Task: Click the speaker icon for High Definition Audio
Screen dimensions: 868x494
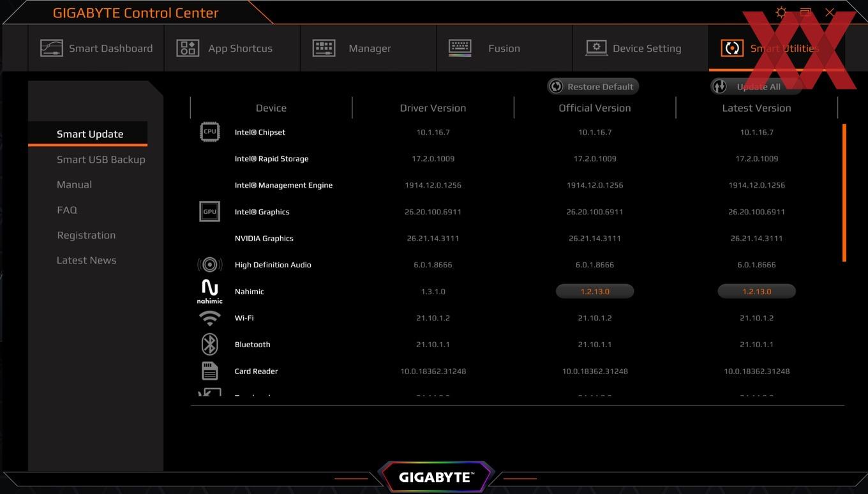Action: pyautogui.click(x=209, y=264)
